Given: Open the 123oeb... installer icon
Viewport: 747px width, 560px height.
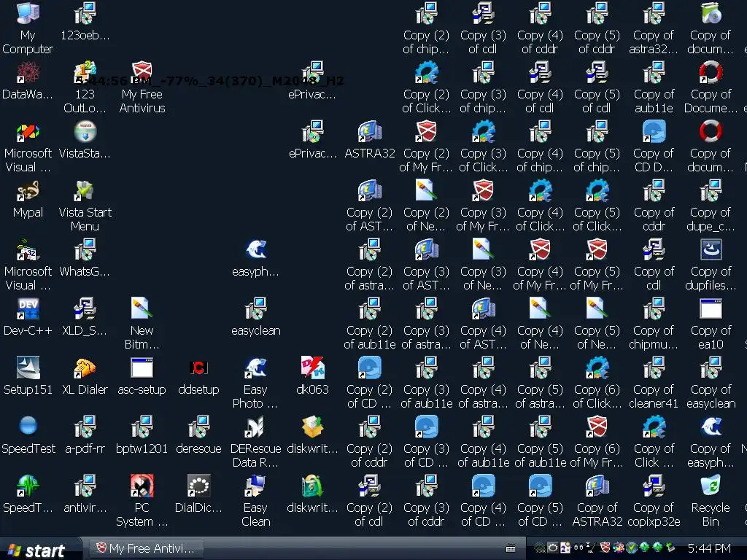Looking at the screenshot, I should click(x=85, y=13).
